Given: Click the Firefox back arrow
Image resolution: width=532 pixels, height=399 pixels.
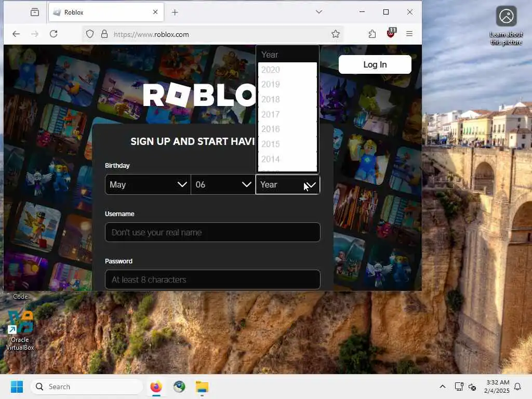Looking at the screenshot, I should 16,34.
